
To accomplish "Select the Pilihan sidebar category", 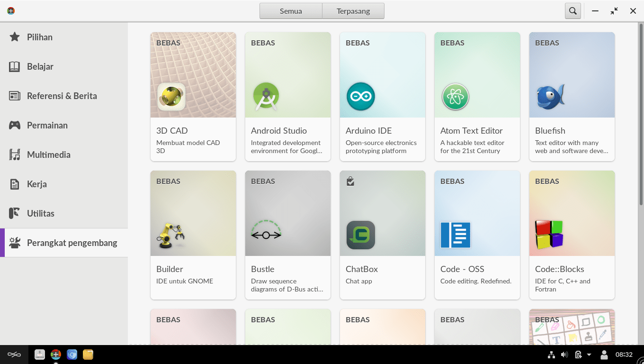I will pos(64,37).
